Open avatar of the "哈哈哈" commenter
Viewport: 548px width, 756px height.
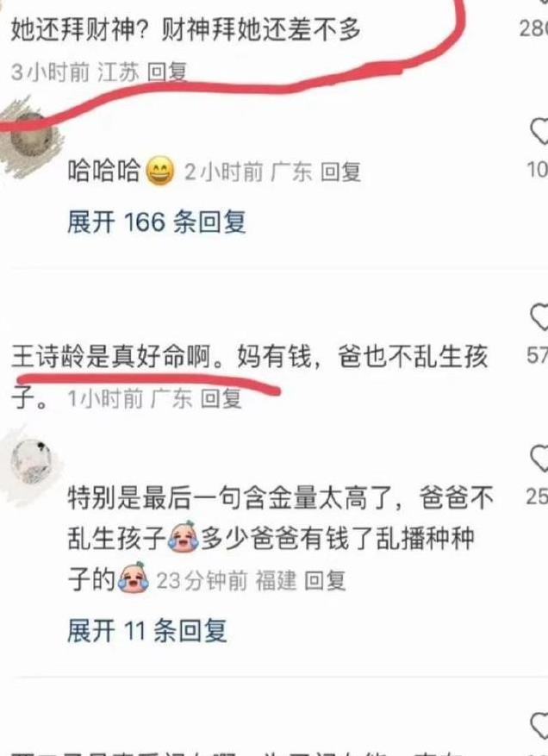pos(31,137)
